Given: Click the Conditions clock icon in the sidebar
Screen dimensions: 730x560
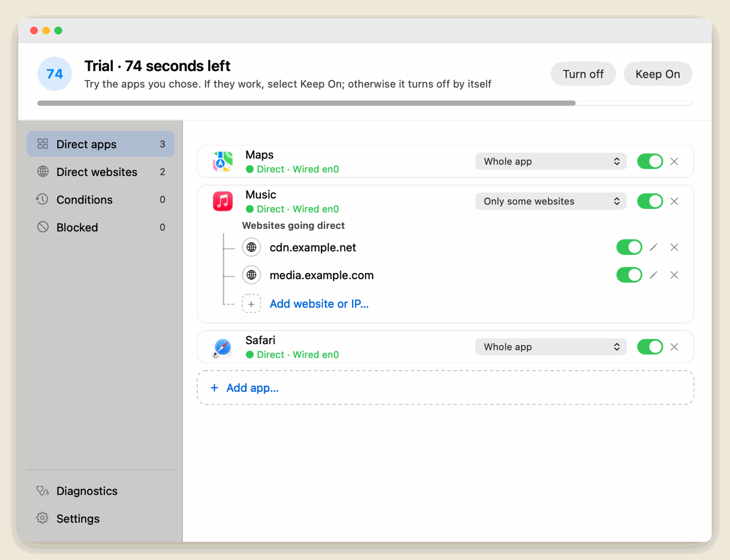Looking at the screenshot, I should tap(43, 199).
